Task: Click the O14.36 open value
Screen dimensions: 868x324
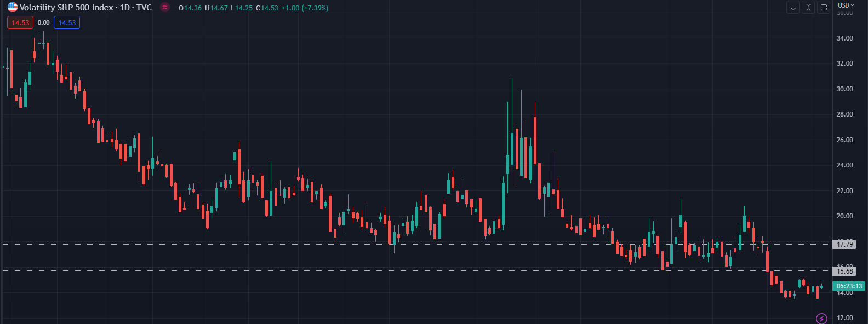Action: tap(190, 8)
